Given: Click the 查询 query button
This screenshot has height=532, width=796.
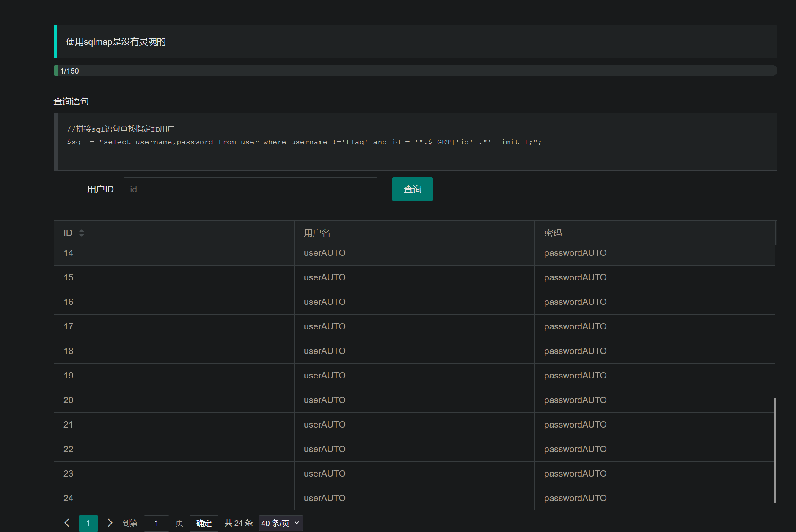Looking at the screenshot, I should click(x=412, y=189).
